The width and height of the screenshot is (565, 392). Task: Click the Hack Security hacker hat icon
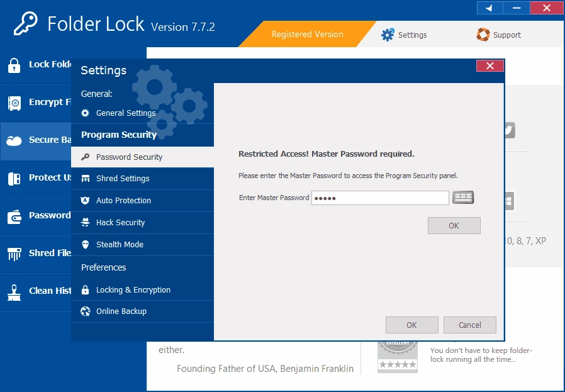(86, 222)
